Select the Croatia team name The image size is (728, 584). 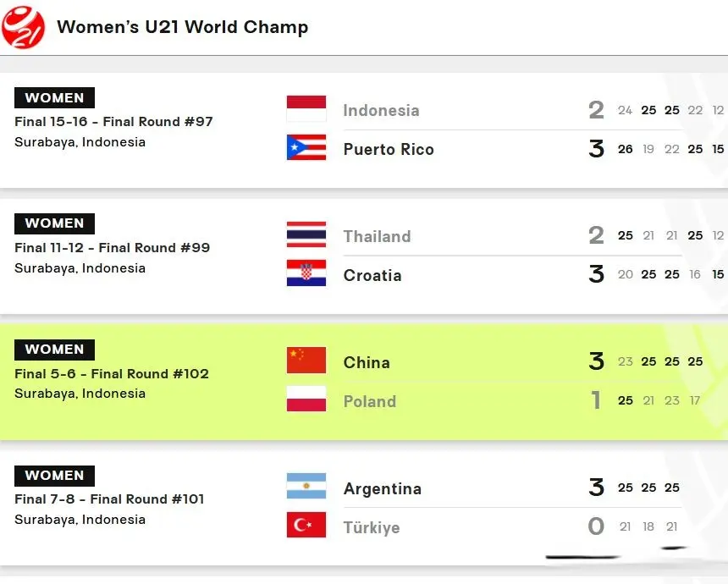[x=372, y=276]
